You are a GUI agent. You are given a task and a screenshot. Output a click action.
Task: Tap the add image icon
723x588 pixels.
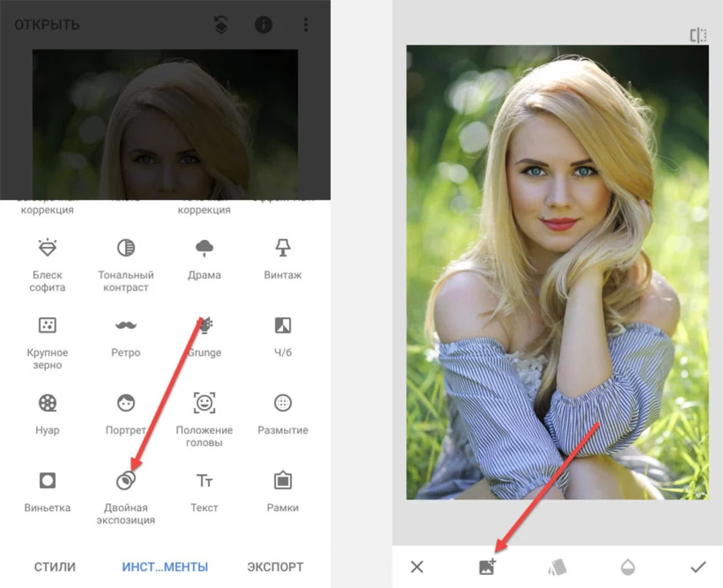coord(488,566)
